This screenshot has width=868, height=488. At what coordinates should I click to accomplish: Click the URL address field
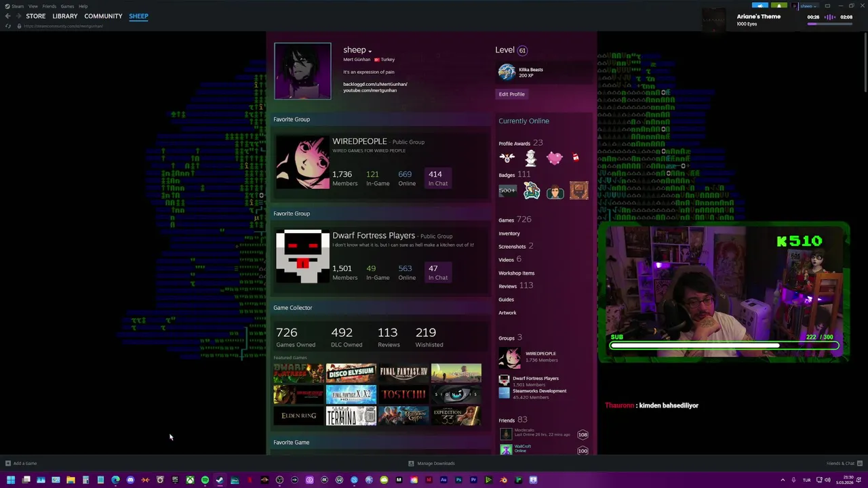pos(64,26)
